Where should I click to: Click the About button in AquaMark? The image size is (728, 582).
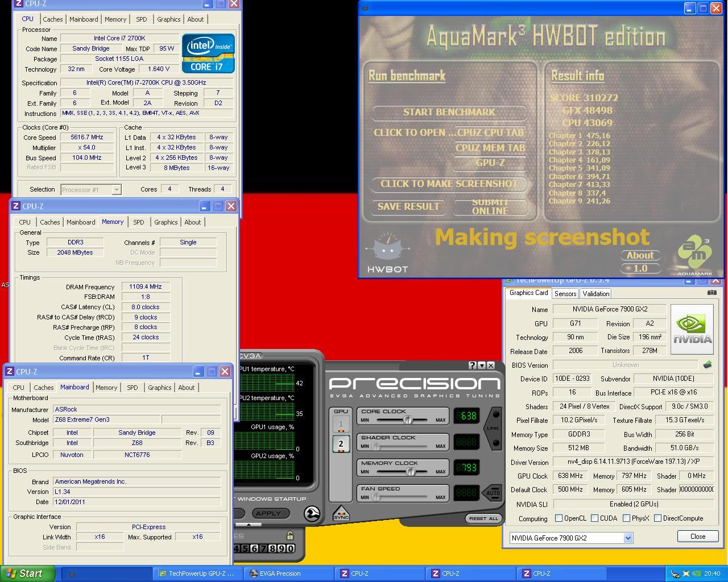640,255
